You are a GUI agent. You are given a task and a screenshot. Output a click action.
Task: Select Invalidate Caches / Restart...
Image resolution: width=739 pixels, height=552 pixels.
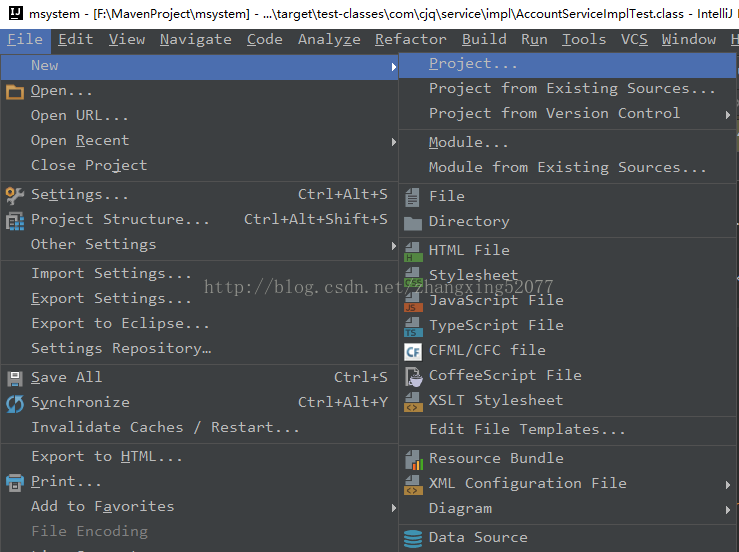pyautogui.click(x=199, y=428)
